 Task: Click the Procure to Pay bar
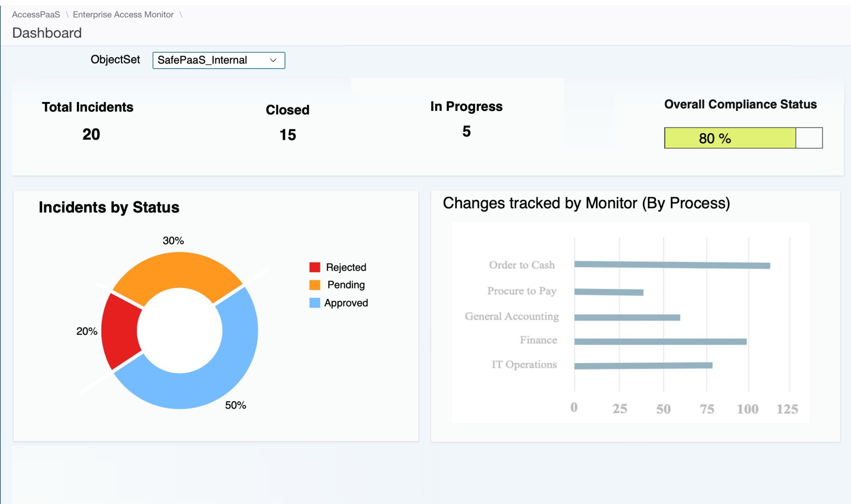[609, 292]
